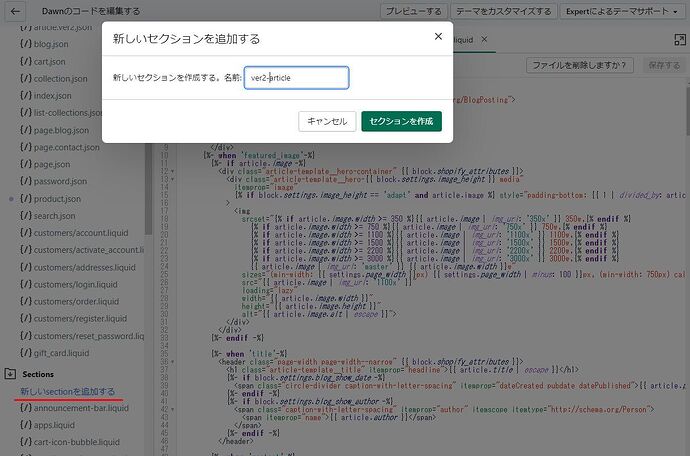
Task: Click the blog.json file type icon
Action: 26,44
